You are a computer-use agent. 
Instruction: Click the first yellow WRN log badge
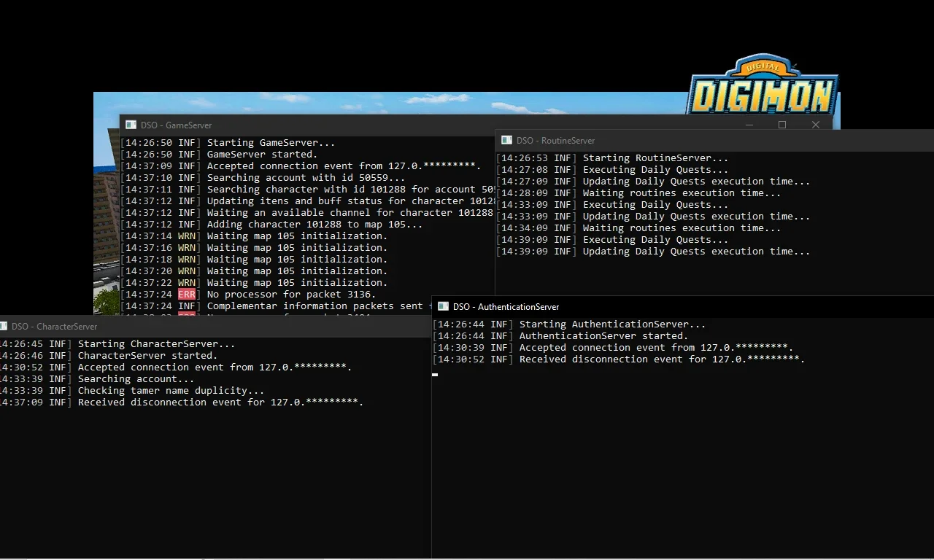click(x=187, y=236)
